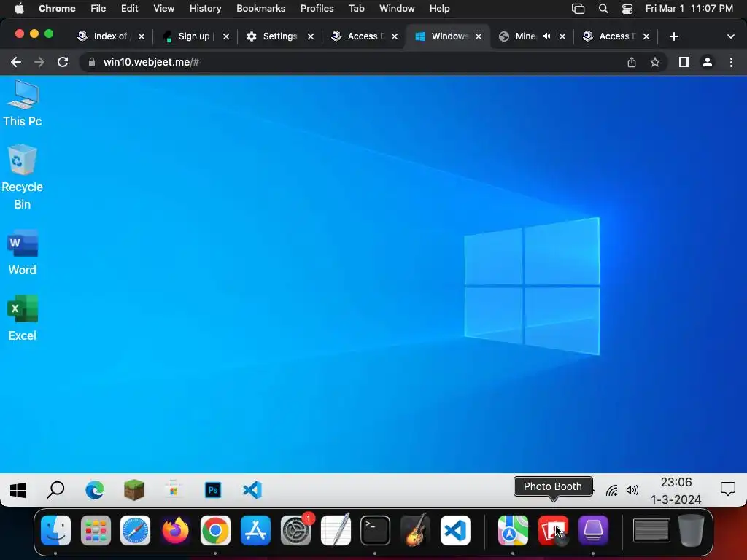This screenshot has height=560, width=747.
Task: Open Microsoft Edge in the Windows taskbar
Action: (x=94, y=490)
